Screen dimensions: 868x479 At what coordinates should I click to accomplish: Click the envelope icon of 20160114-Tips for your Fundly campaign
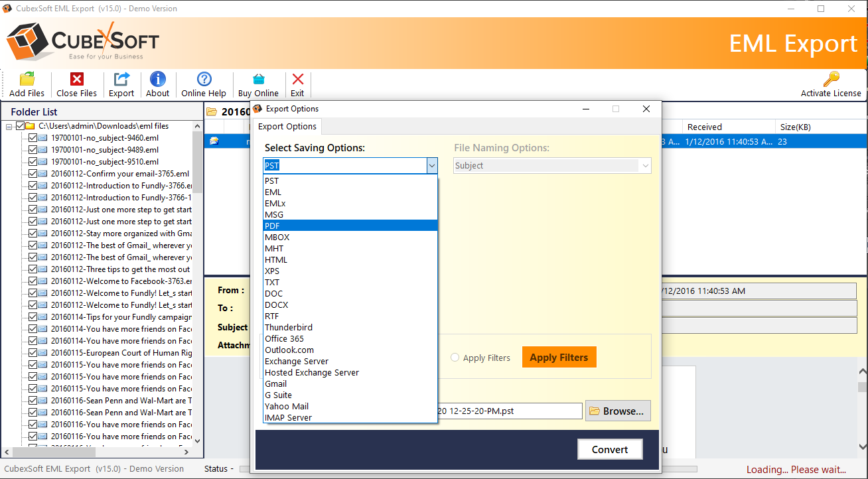pyautogui.click(x=43, y=317)
